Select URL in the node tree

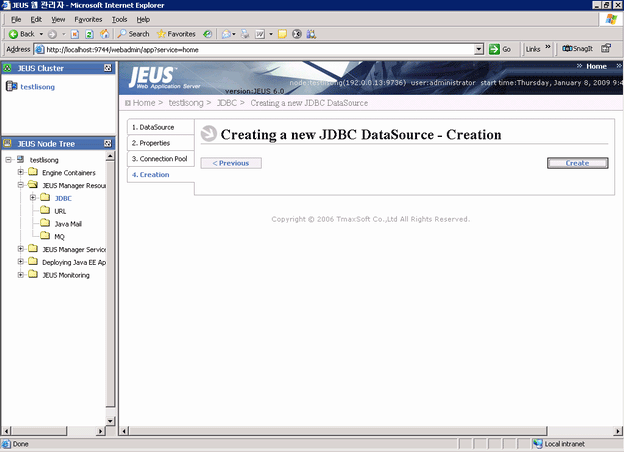coord(60,211)
